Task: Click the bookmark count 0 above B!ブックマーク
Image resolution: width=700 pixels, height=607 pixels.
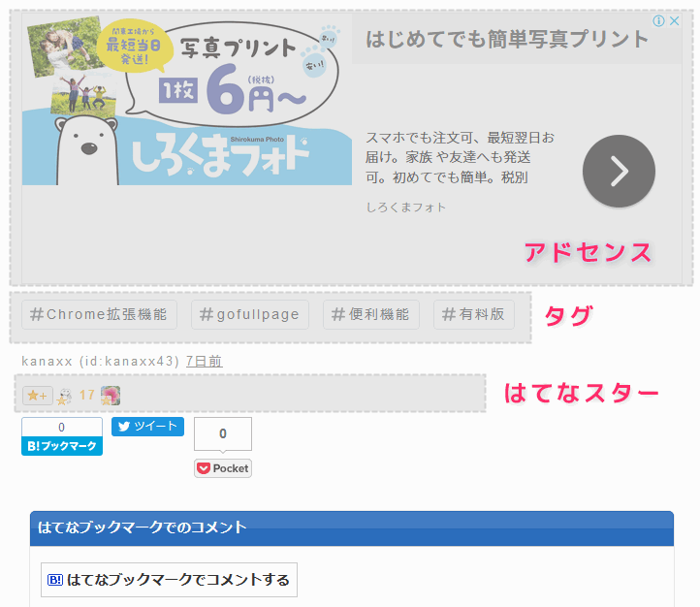Action: (x=62, y=428)
